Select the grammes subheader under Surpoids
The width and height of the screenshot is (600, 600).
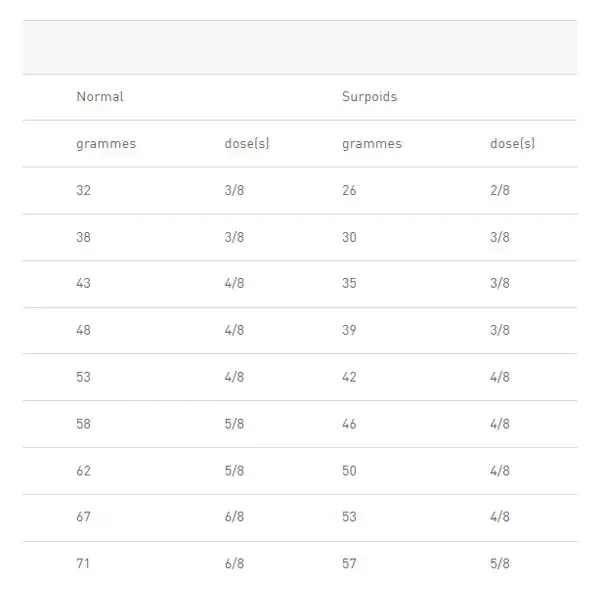372,144
